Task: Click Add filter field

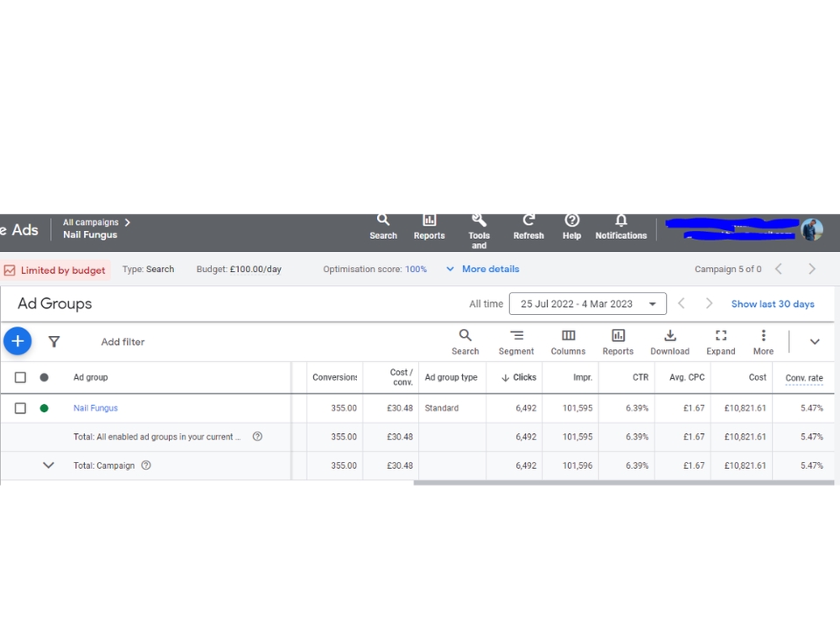Action: pyautogui.click(x=122, y=342)
